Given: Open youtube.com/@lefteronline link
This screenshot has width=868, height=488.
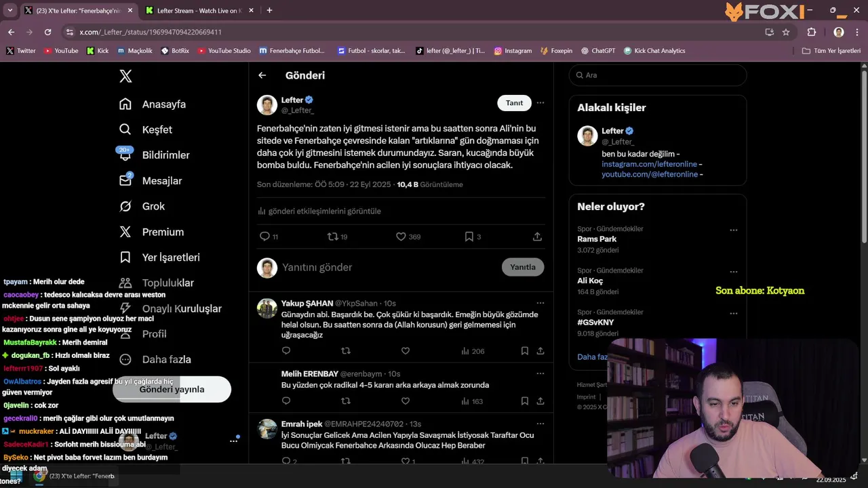Looking at the screenshot, I should 650,174.
